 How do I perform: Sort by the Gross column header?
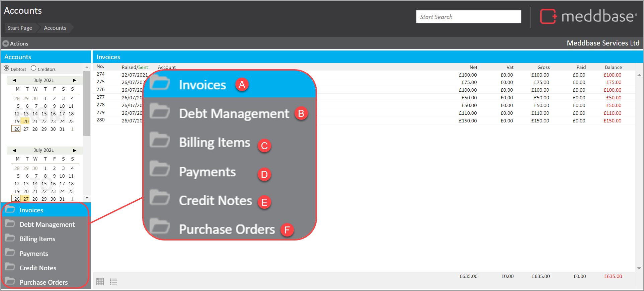[544, 67]
